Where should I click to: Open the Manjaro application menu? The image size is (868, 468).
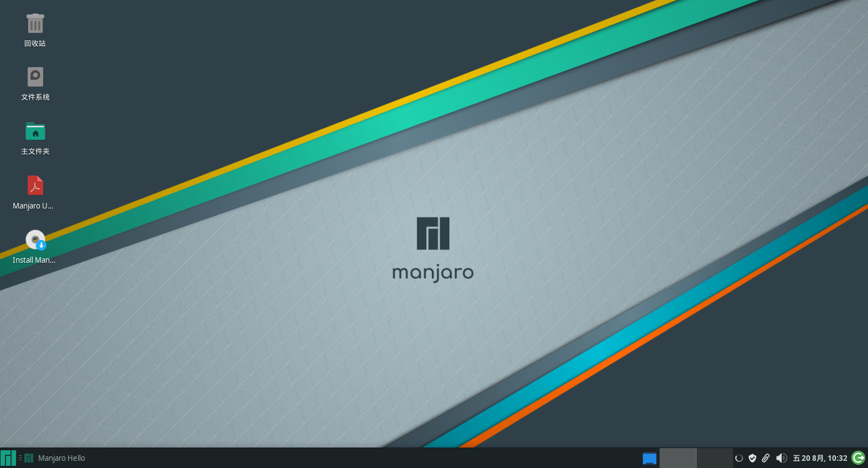[x=8, y=458]
